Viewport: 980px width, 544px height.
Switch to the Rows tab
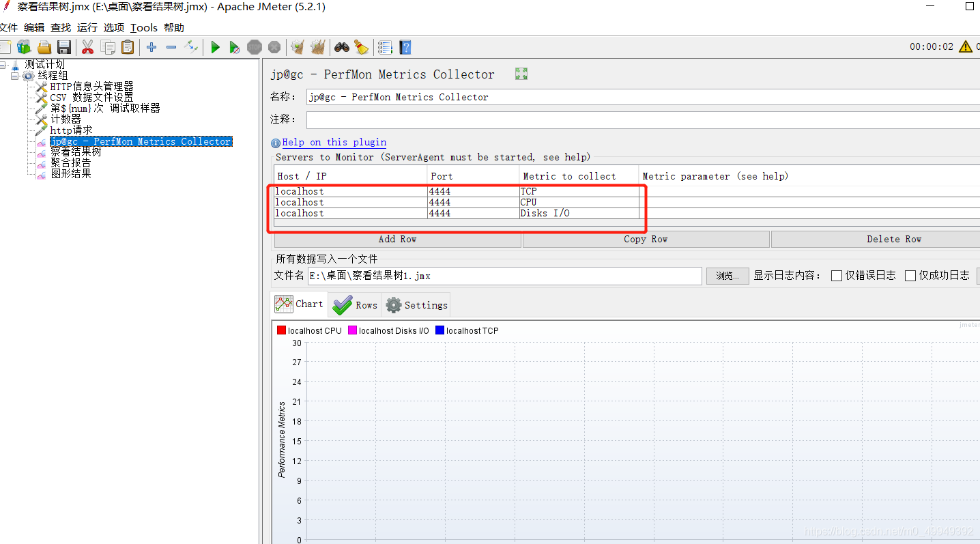(x=355, y=305)
